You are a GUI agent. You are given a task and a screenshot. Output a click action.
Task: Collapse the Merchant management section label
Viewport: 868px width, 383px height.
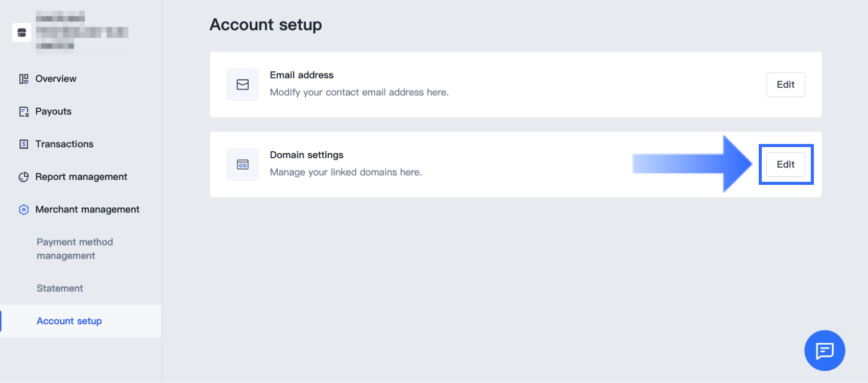(87, 209)
